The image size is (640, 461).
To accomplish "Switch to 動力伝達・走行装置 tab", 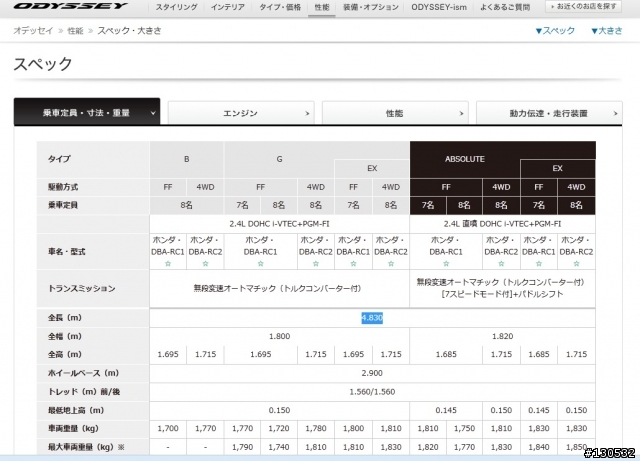I will [x=549, y=113].
